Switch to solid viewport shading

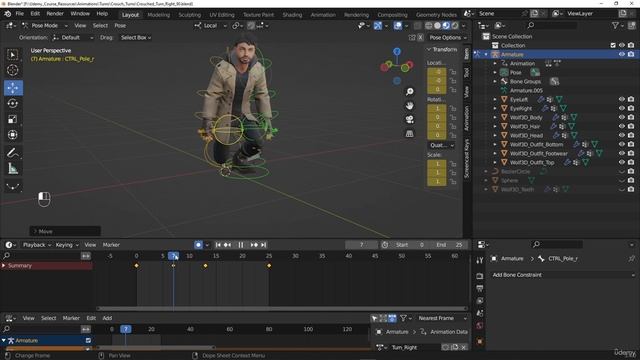click(437, 26)
